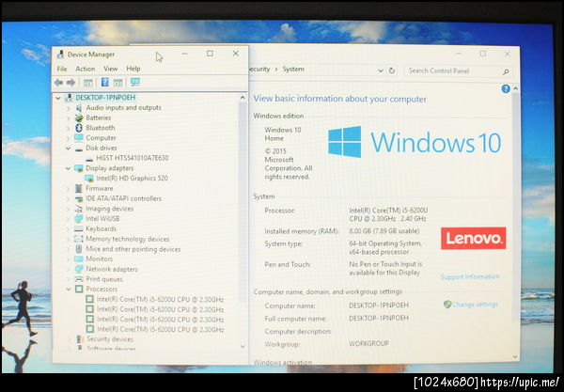Select the Keyboards category icon

[x=78, y=228]
